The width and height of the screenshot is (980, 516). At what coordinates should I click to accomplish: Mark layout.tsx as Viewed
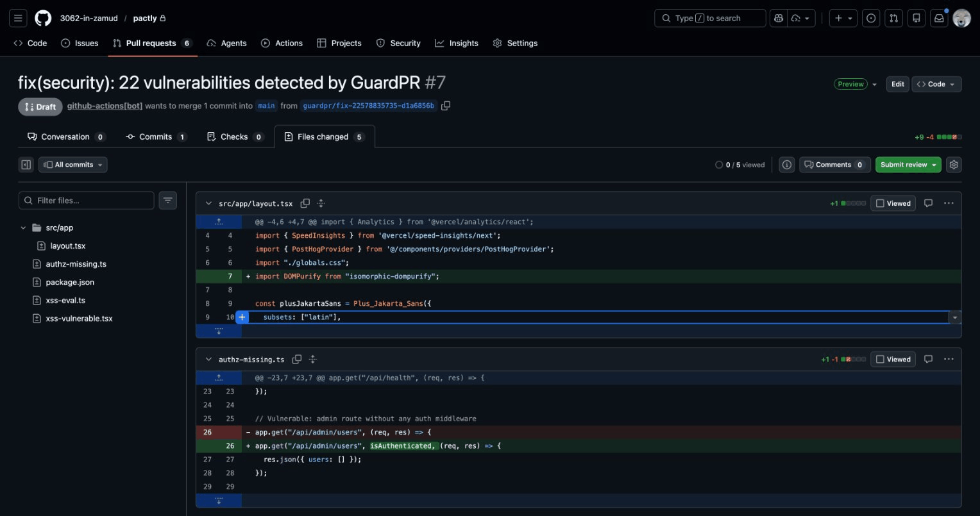tap(893, 203)
